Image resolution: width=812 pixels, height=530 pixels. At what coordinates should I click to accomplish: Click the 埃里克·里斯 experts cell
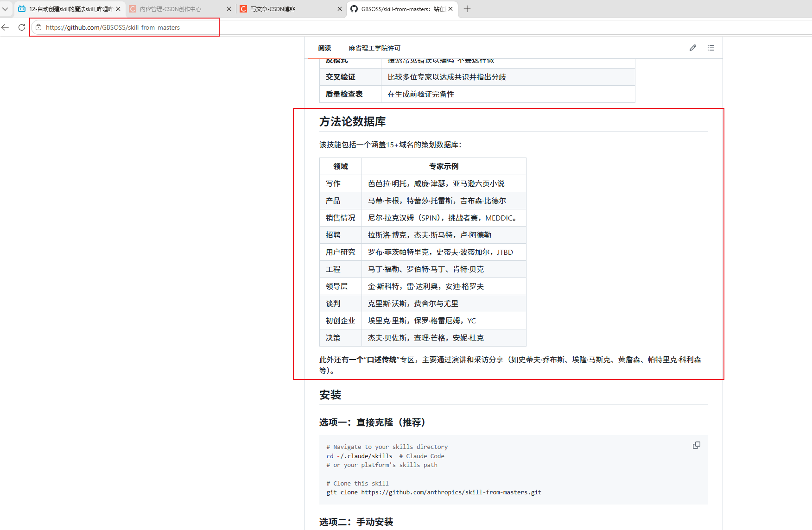click(444, 321)
